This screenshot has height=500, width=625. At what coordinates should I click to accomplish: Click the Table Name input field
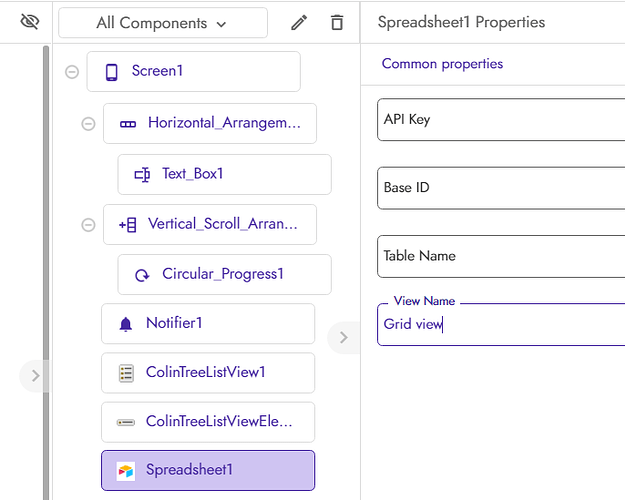pos(501,256)
